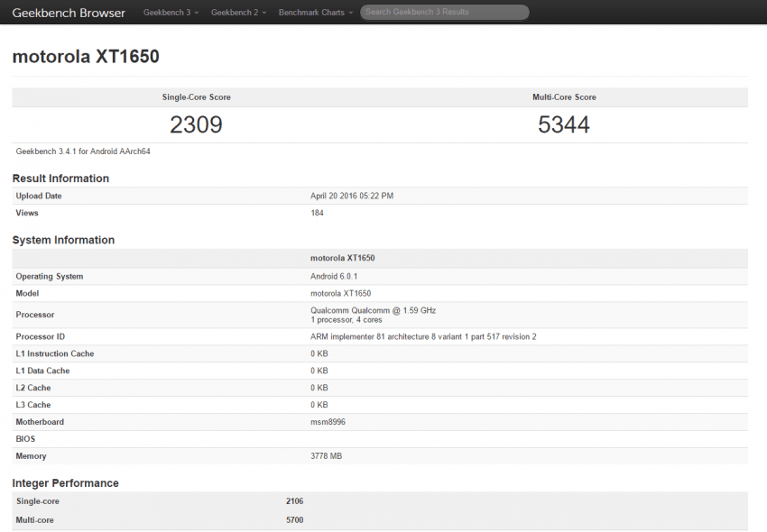
Task: Select the Integer Performance Multi-core label
Action: (x=34, y=520)
